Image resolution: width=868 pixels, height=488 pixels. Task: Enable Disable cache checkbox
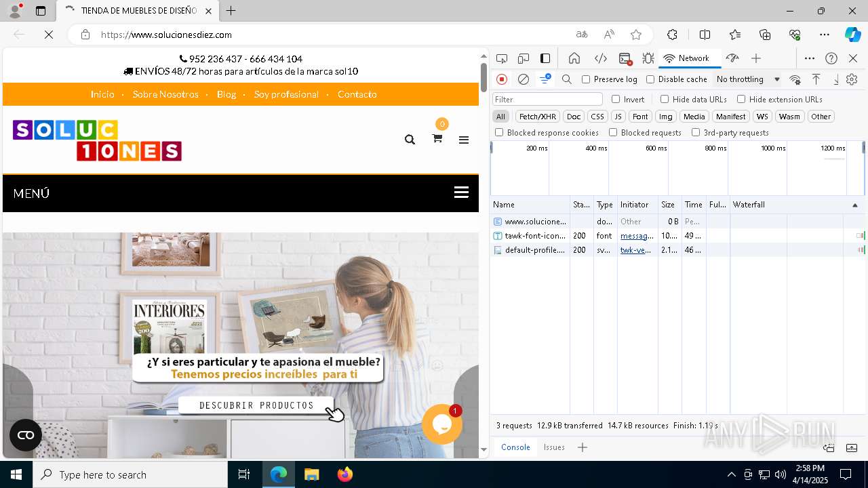point(650,79)
